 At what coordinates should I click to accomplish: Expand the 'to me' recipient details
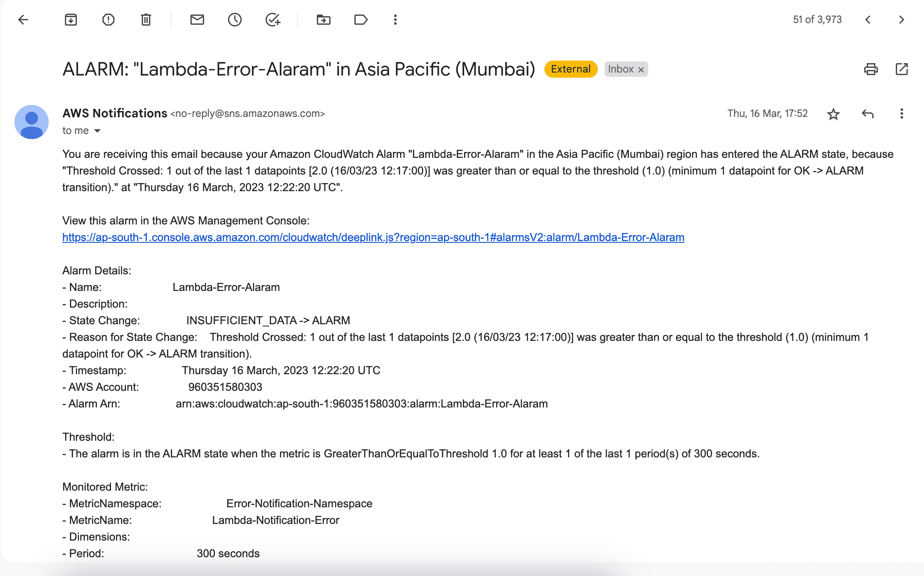97,131
